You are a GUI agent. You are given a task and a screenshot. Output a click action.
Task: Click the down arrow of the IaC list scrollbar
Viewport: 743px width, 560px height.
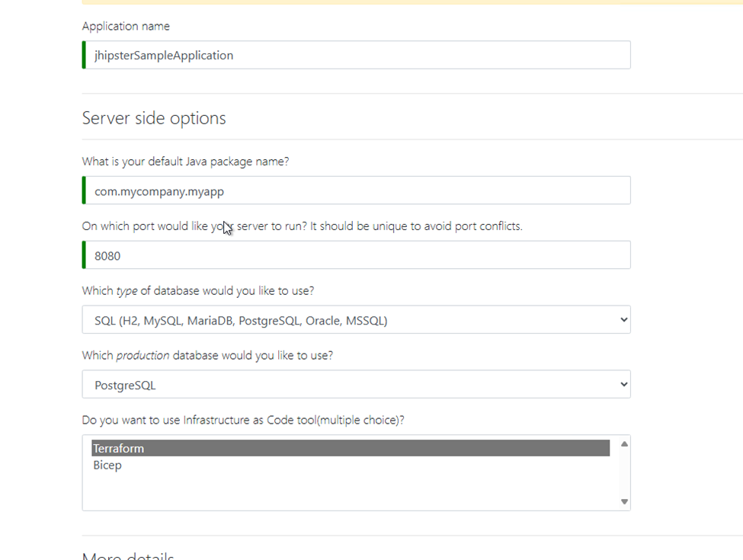click(624, 501)
